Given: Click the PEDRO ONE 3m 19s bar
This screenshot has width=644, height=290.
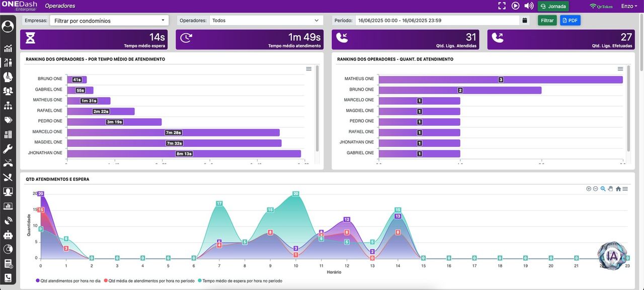Looking at the screenshot, I should pyautogui.click(x=114, y=122).
